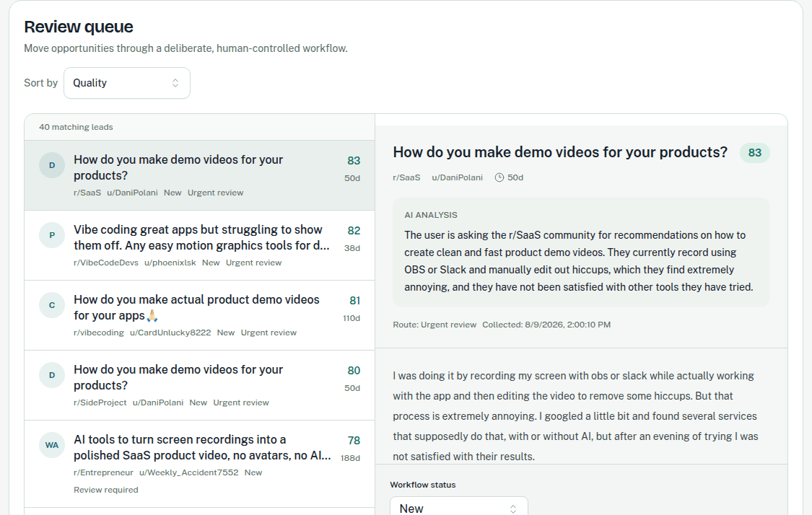Click the 38d age label
The image size is (812, 515).
352,248
